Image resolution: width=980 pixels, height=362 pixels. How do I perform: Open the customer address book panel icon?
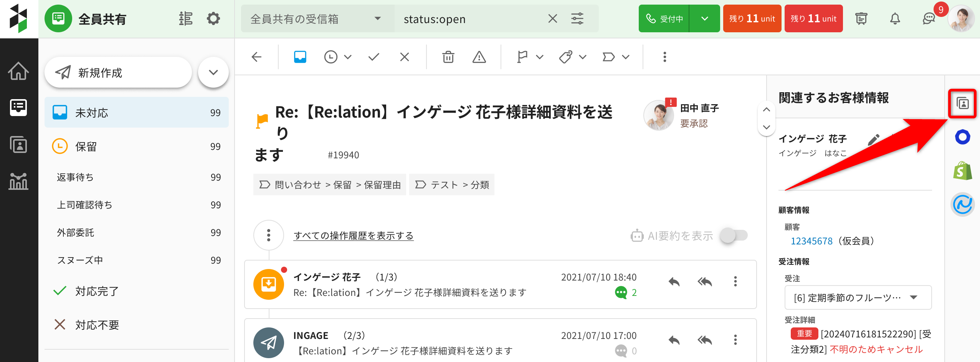click(962, 103)
